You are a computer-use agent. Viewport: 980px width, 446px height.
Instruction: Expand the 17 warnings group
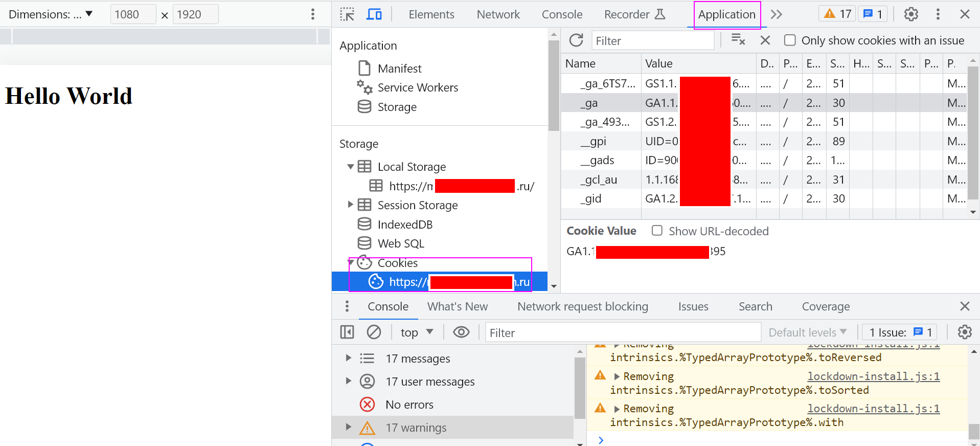click(x=348, y=427)
